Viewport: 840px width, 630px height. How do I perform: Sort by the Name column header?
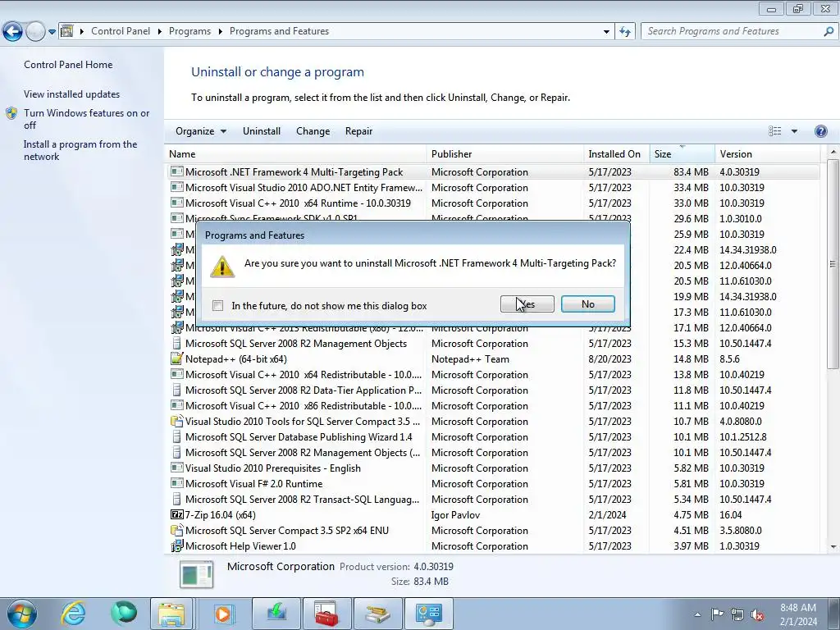(295, 153)
